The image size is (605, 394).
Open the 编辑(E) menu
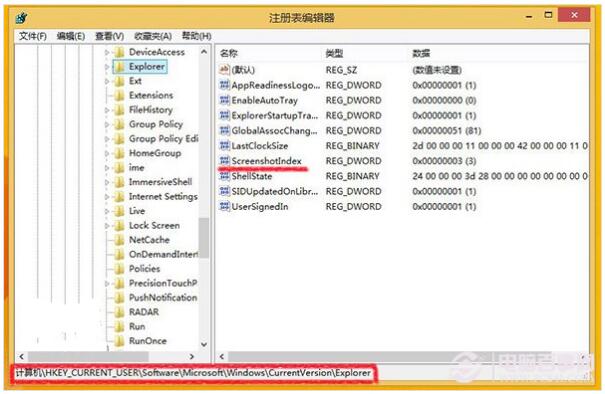pos(71,36)
